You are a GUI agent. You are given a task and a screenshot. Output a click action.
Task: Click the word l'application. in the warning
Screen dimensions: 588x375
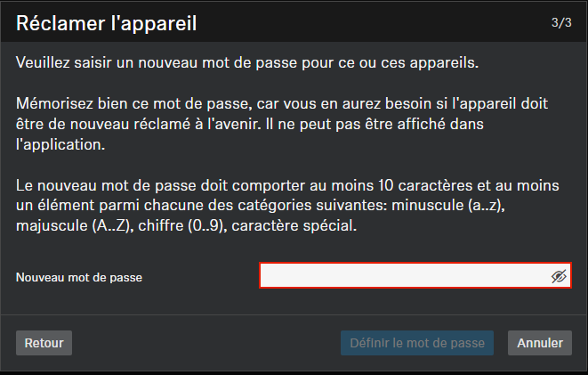click(x=60, y=144)
